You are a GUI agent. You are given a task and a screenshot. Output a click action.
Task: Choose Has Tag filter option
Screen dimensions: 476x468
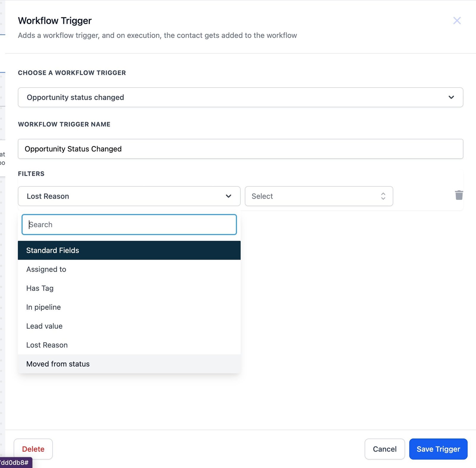tap(40, 288)
